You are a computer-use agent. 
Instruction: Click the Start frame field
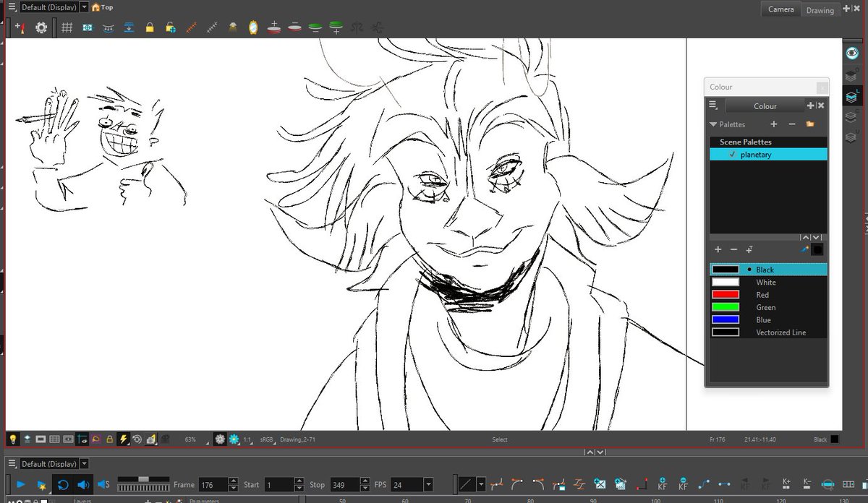click(281, 485)
